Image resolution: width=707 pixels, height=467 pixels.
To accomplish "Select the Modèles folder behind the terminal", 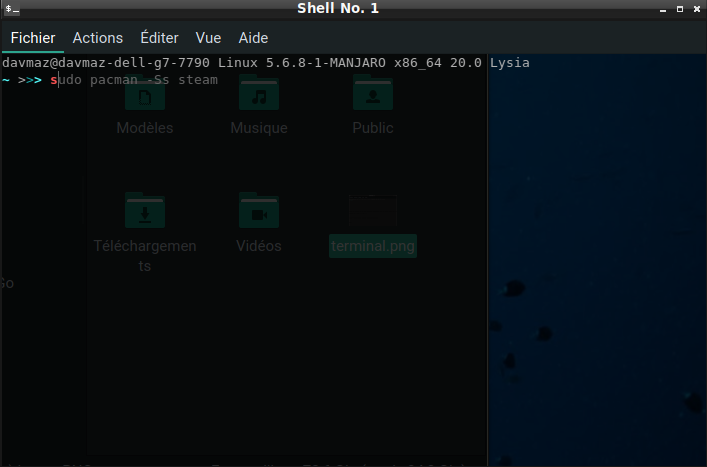I will point(145,93).
